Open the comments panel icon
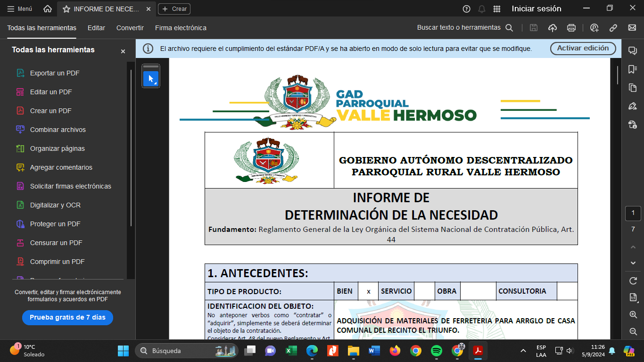 633,51
